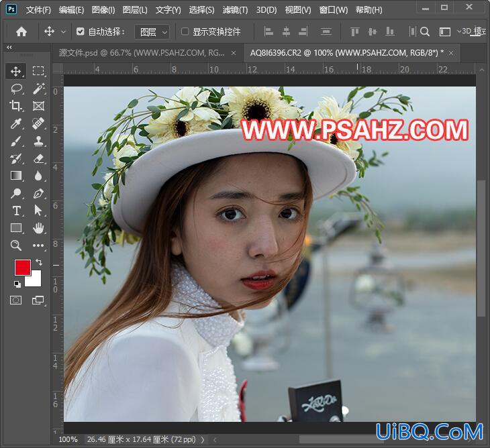The image size is (490, 448).
Task: Click the Move tool options icon
Action: click(x=49, y=32)
